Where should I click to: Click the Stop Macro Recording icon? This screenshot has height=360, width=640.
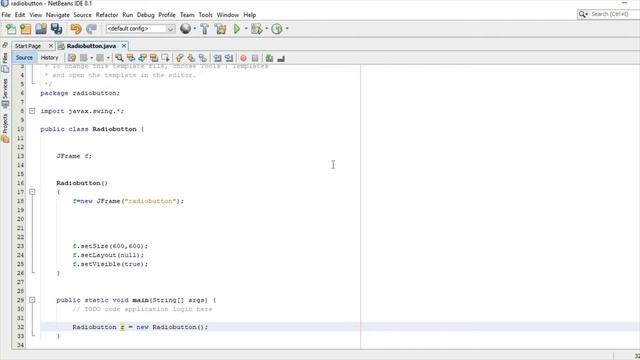click(x=255, y=58)
